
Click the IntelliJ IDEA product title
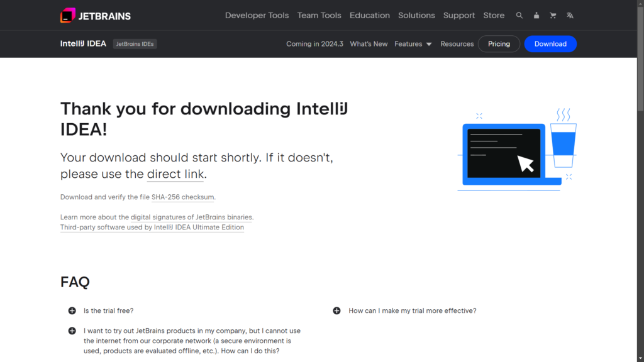84,43
